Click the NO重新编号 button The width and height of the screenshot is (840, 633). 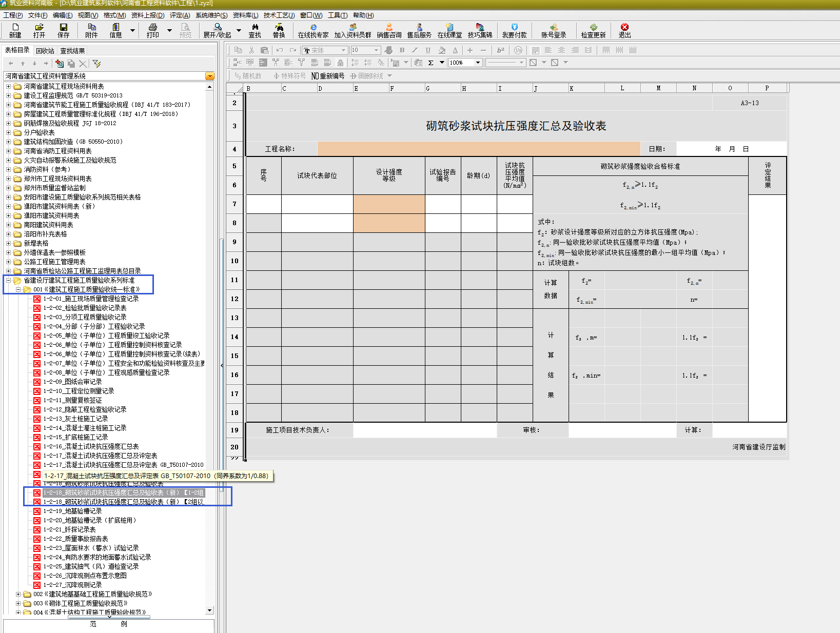click(327, 76)
